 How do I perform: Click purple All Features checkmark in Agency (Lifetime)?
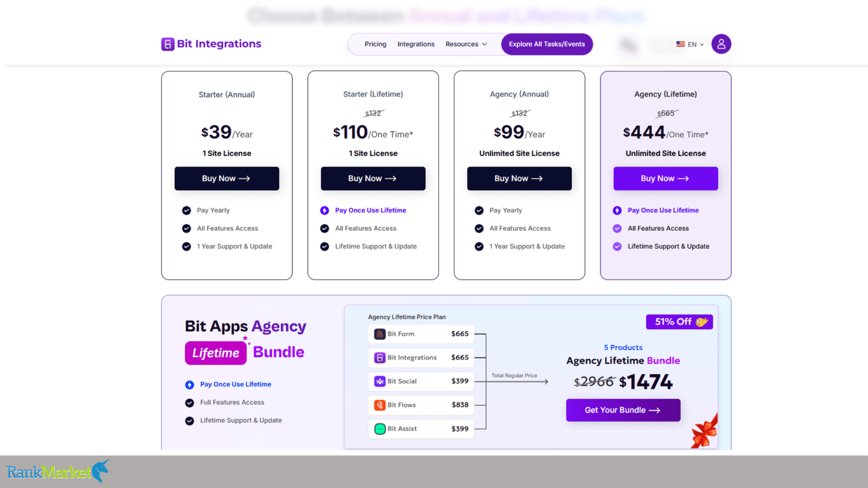point(617,228)
